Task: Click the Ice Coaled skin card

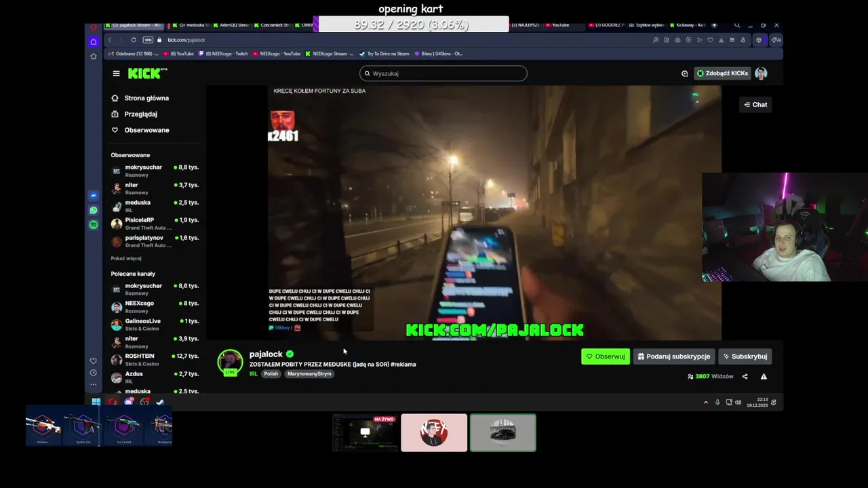Action: point(123,427)
